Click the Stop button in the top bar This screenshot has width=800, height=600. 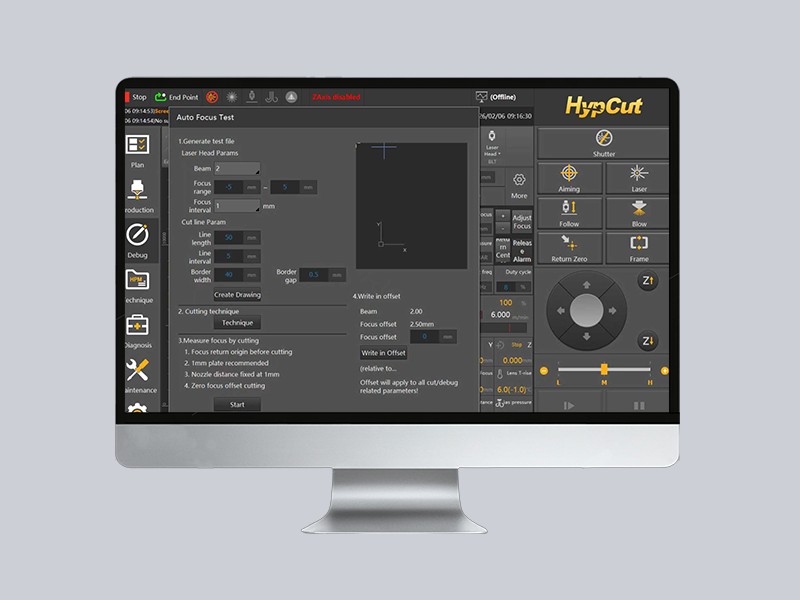(x=134, y=97)
